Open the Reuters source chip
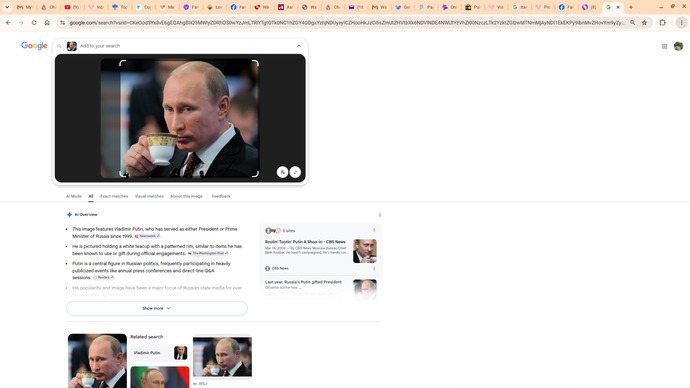This screenshot has width=690, height=388. (104, 278)
